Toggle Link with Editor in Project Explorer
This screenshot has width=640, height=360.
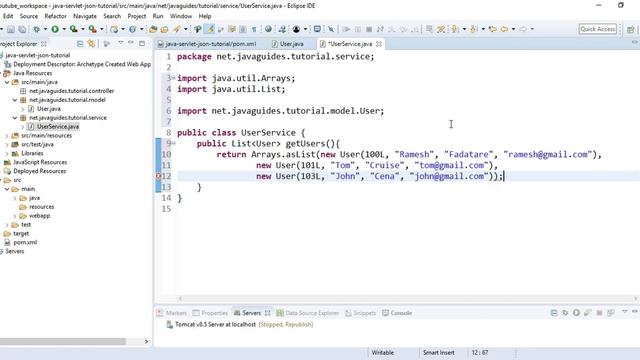[x=91, y=44]
